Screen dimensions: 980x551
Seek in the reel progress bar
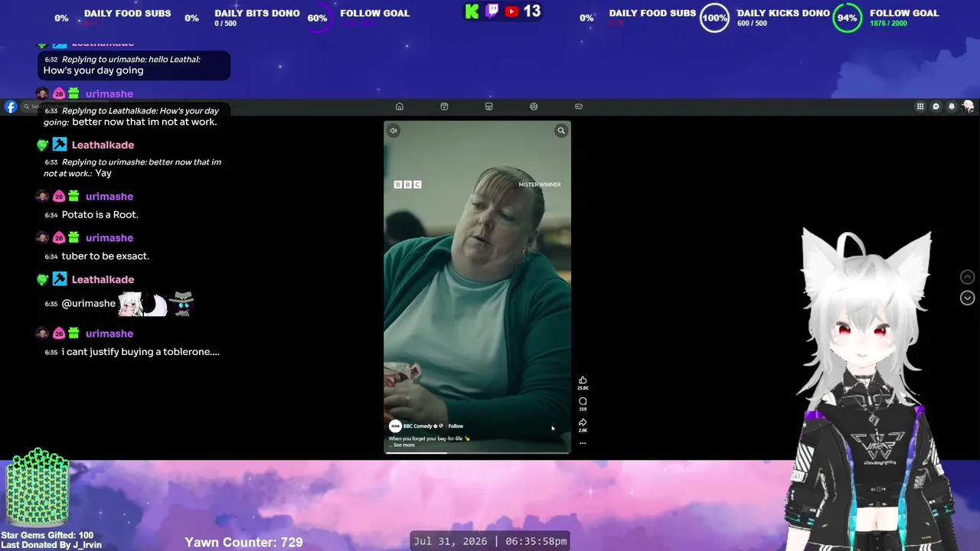(x=477, y=452)
